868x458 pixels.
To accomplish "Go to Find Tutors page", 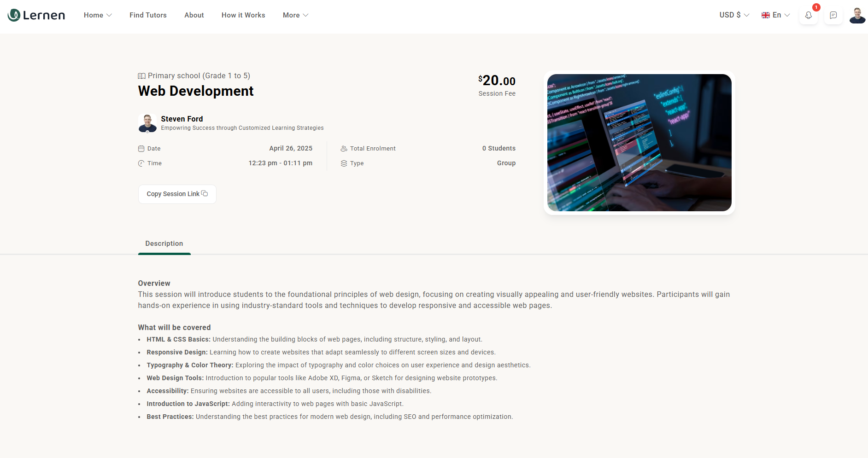I will tap(148, 15).
